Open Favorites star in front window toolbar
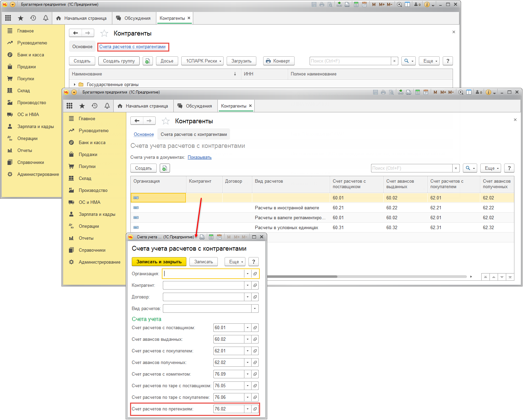526x420 pixels. click(82, 106)
